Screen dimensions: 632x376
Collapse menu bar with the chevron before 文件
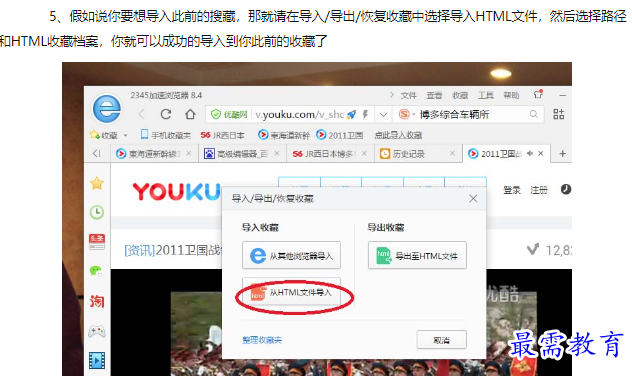(392, 95)
